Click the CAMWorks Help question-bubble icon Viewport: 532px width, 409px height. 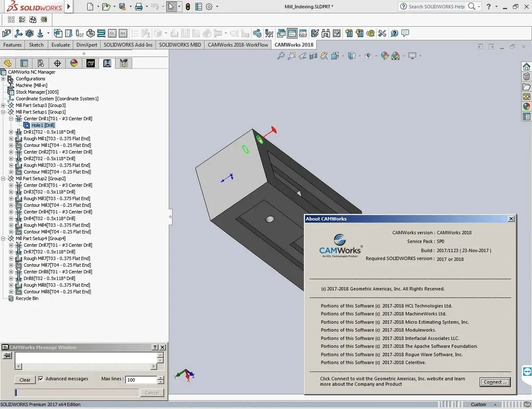click(394, 33)
